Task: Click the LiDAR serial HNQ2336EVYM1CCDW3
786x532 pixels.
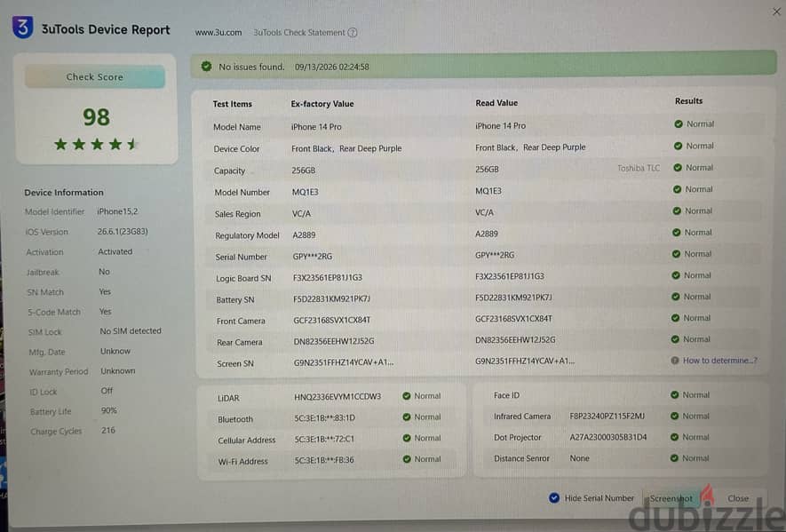Action: click(337, 397)
